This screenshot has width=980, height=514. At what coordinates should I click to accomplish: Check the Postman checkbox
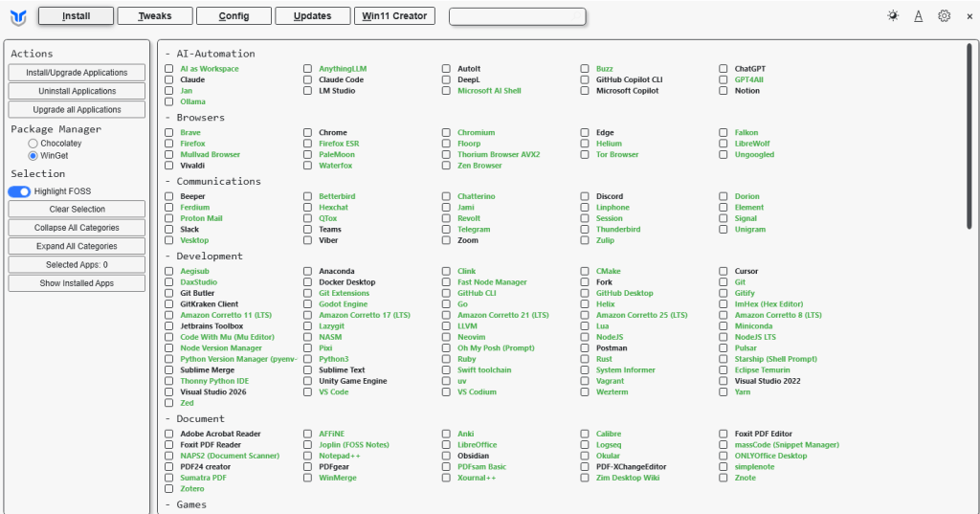(585, 348)
